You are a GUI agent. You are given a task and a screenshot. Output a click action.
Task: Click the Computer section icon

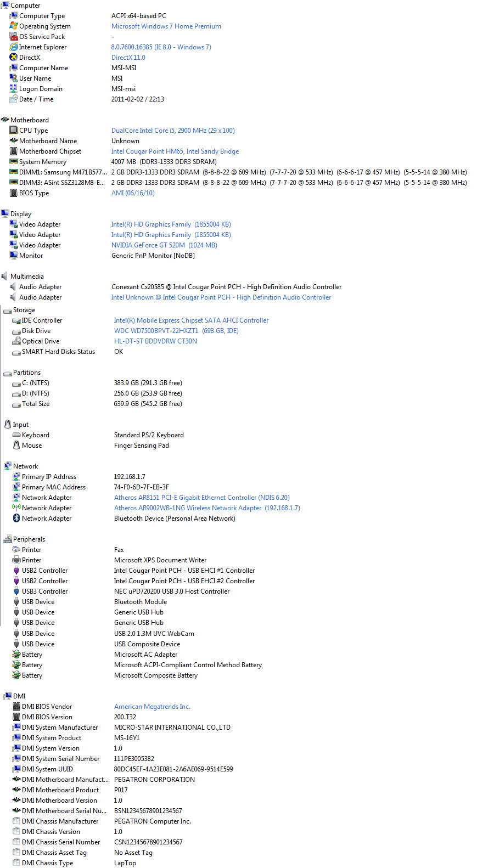click(5, 5)
